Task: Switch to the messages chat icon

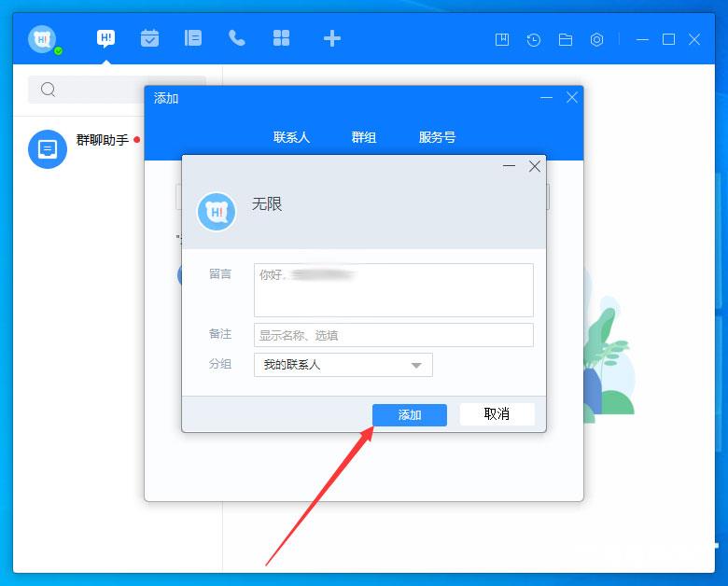Action: [105, 38]
